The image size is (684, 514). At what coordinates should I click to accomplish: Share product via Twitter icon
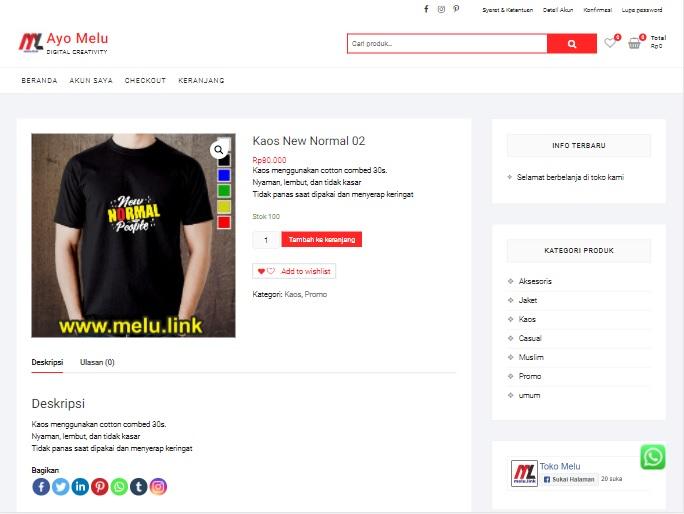pyautogui.click(x=61, y=487)
